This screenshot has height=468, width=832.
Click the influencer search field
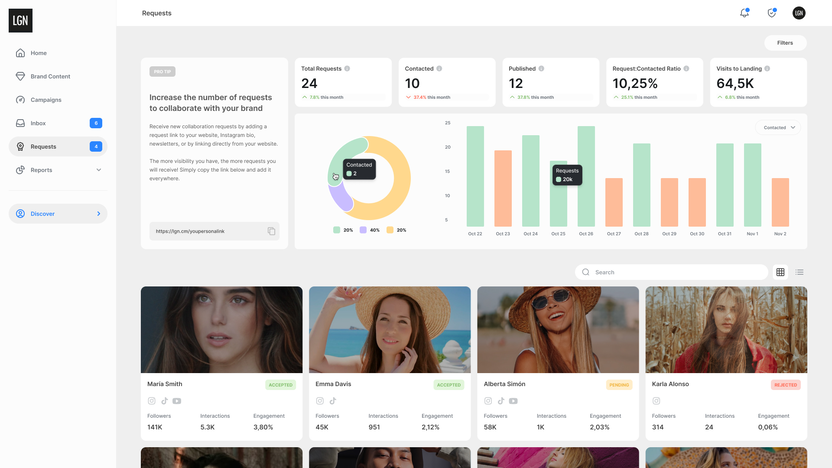(x=675, y=272)
